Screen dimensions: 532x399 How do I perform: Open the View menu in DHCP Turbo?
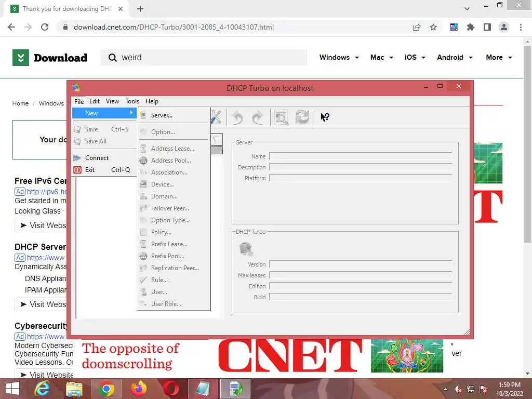pyautogui.click(x=112, y=101)
